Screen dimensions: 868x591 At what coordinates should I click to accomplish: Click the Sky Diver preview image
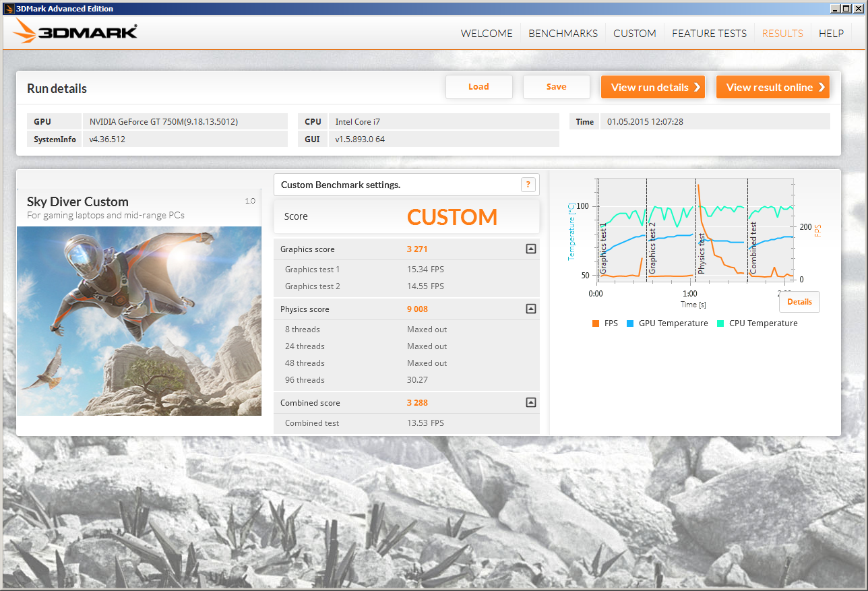(x=139, y=321)
